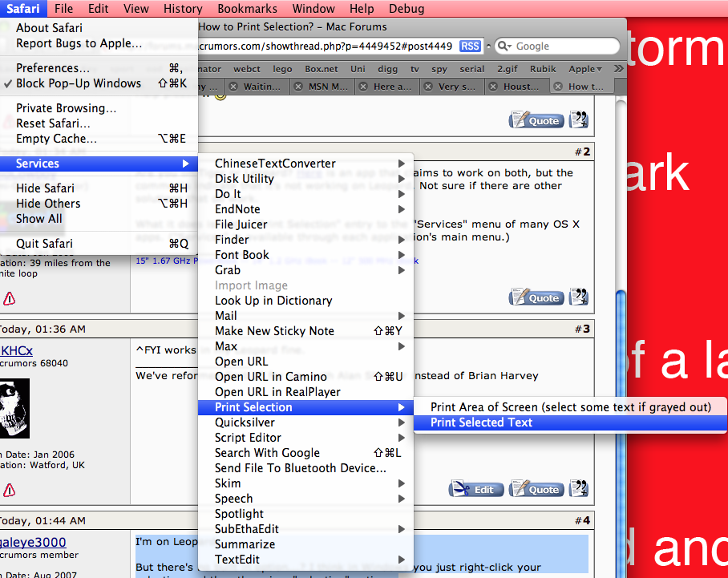Open Apple bookmarks folder dropdown
The height and width of the screenshot is (578, 728).
point(585,69)
